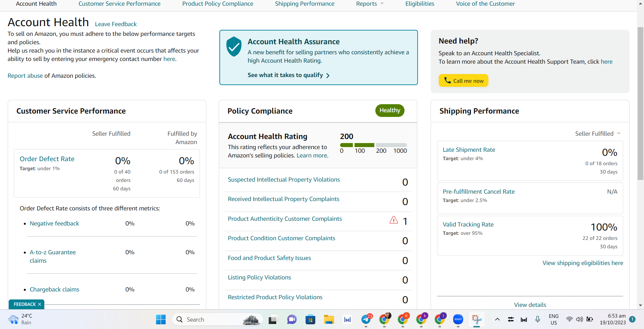The height and width of the screenshot is (329, 644).
Task: Open the Valid Tracking Rate link
Action: click(468, 224)
